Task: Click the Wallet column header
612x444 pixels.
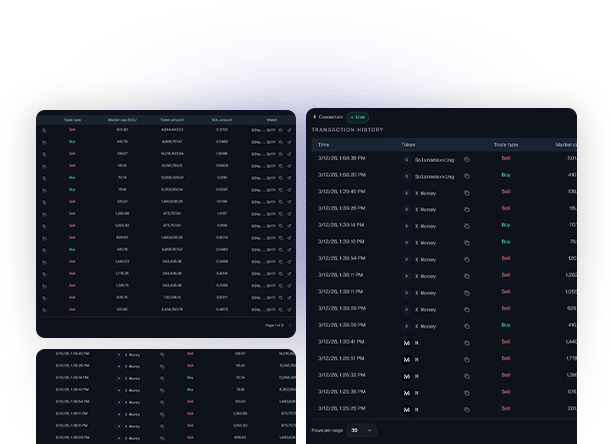Action: tap(271, 118)
